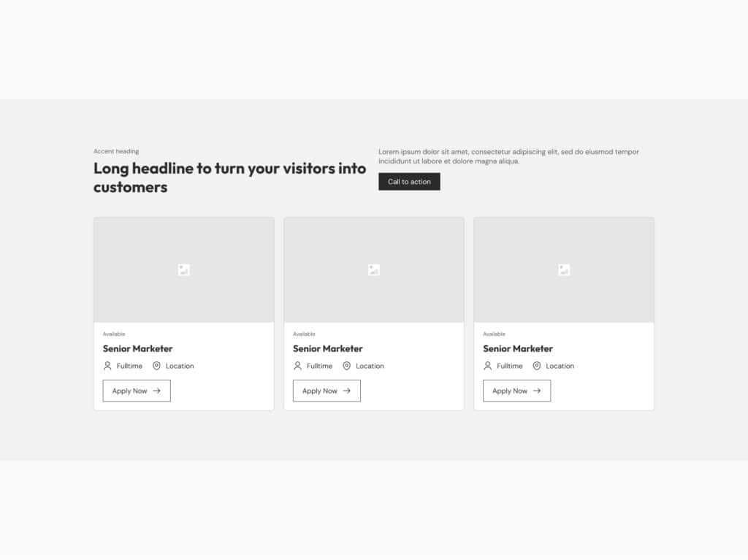Screen dimensions: 748x560
Task: Select the Fulltime person icon in the third card
Action: pyautogui.click(x=487, y=366)
